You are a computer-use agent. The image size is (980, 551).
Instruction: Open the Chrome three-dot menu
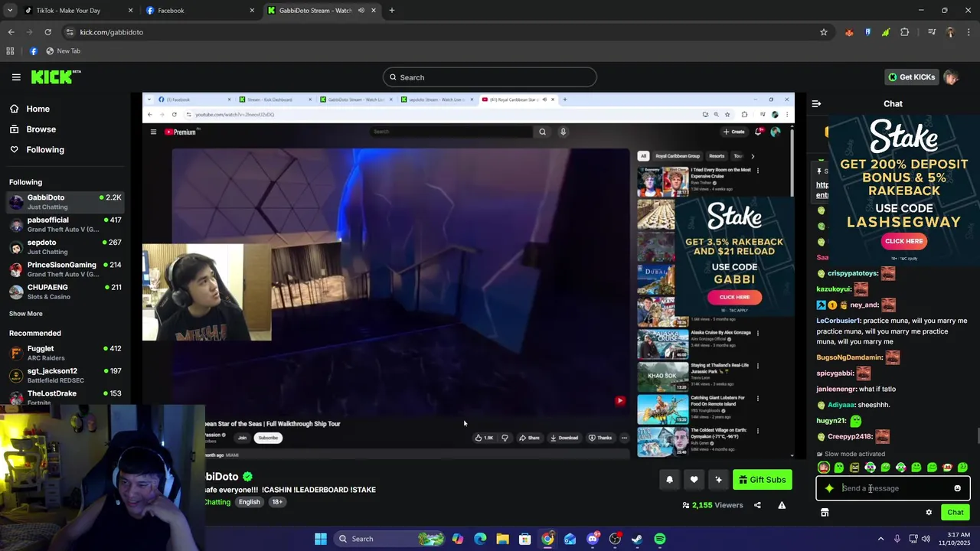969,32
